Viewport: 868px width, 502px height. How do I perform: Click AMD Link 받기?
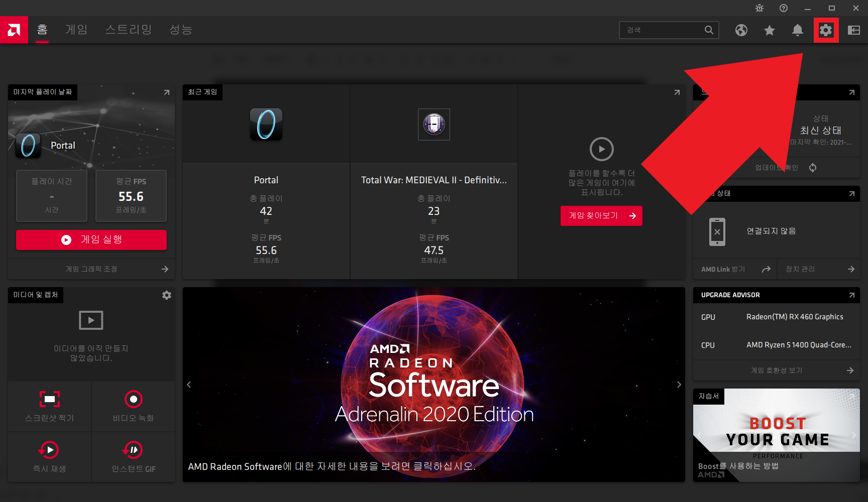pyautogui.click(x=723, y=270)
